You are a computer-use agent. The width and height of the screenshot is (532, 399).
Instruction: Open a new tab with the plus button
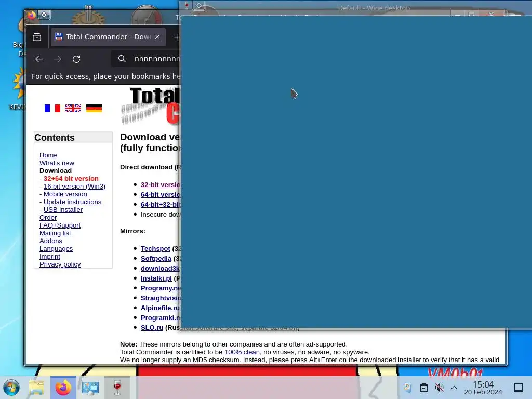click(176, 37)
